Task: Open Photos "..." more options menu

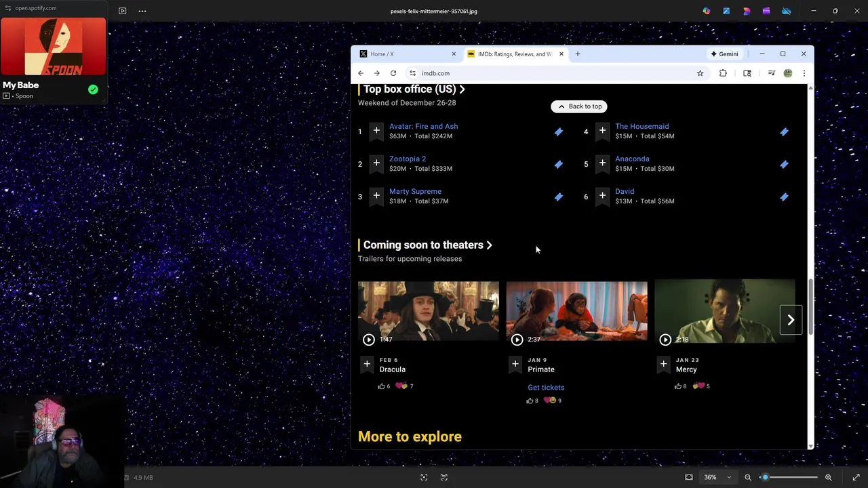Action: click(x=142, y=11)
